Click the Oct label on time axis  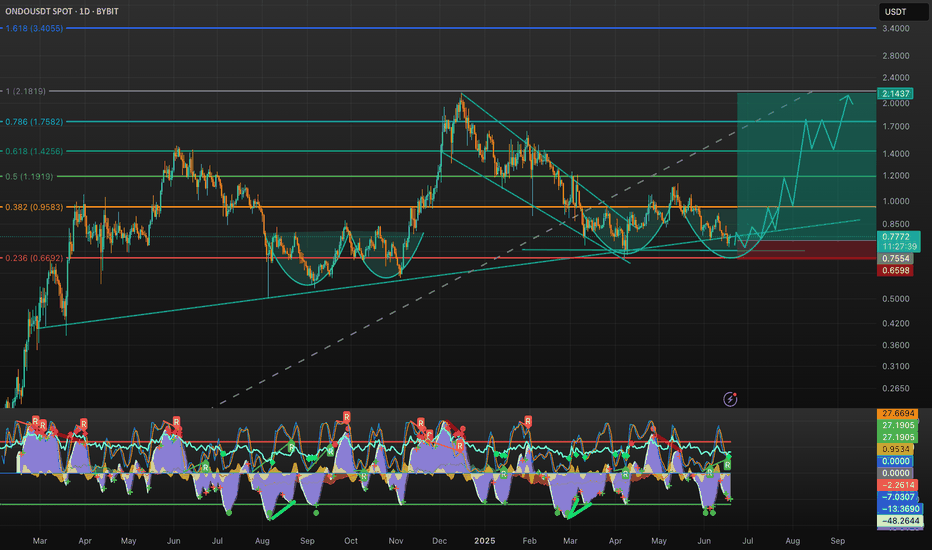(351, 540)
